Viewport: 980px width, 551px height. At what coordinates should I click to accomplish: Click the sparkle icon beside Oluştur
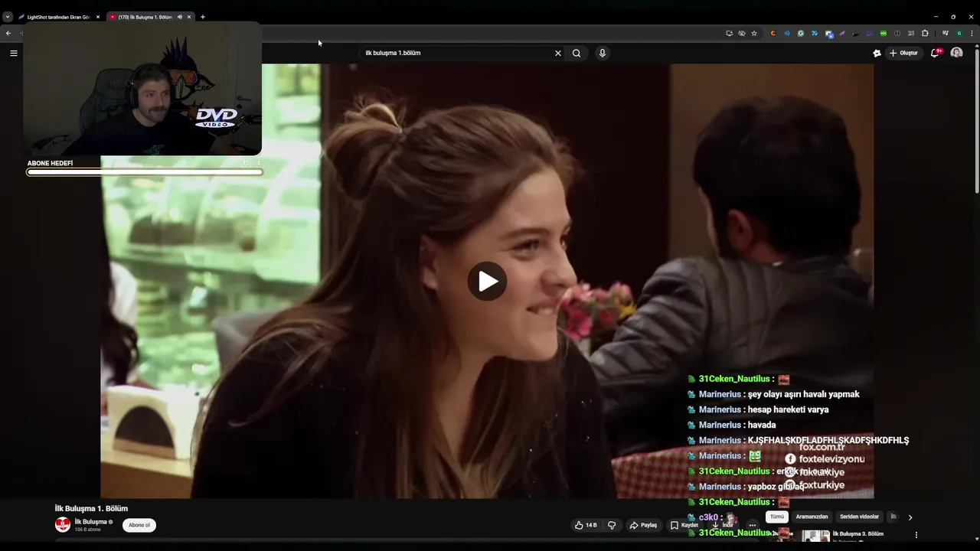coord(877,53)
